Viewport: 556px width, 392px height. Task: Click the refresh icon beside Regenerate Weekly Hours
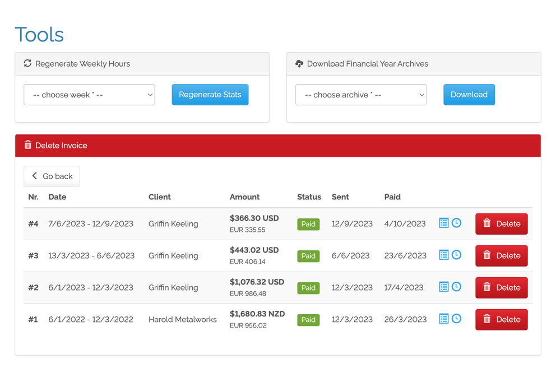(27, 64)
